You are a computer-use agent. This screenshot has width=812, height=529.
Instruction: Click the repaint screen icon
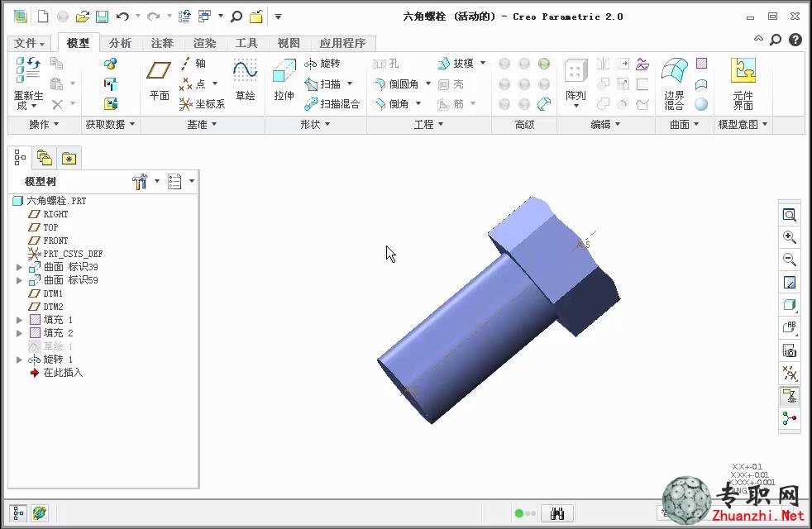789,283
